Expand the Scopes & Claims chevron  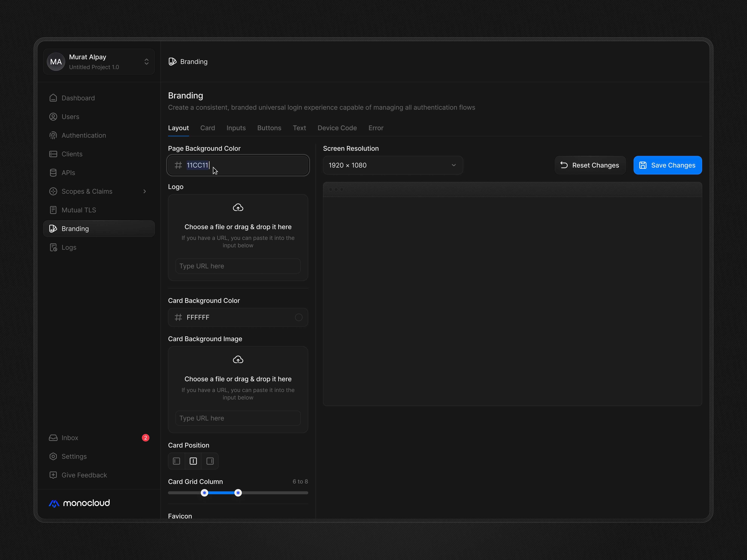(145, 191)
